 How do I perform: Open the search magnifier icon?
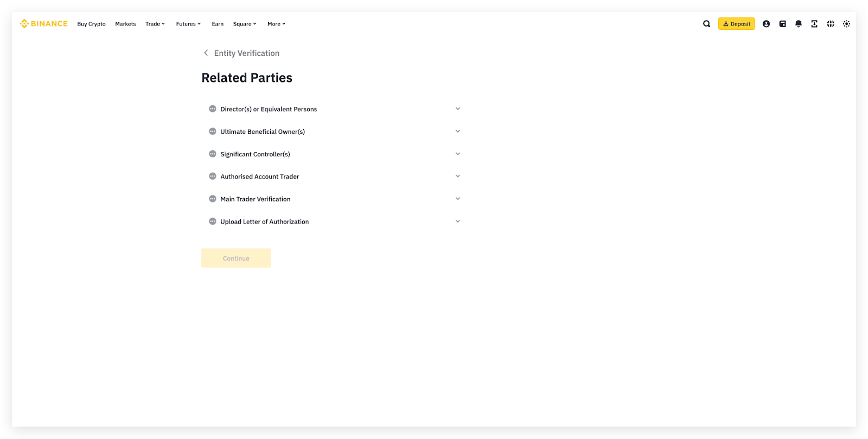[706, 24]
